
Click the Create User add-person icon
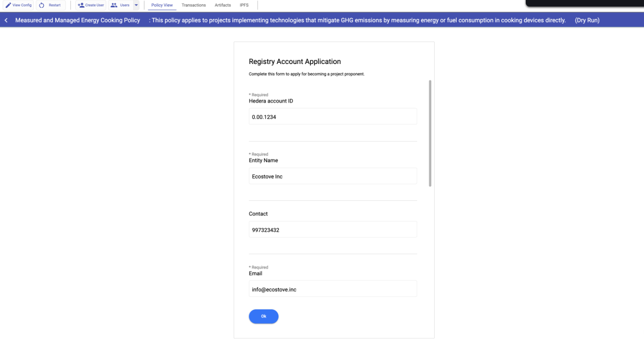(81, 5)
